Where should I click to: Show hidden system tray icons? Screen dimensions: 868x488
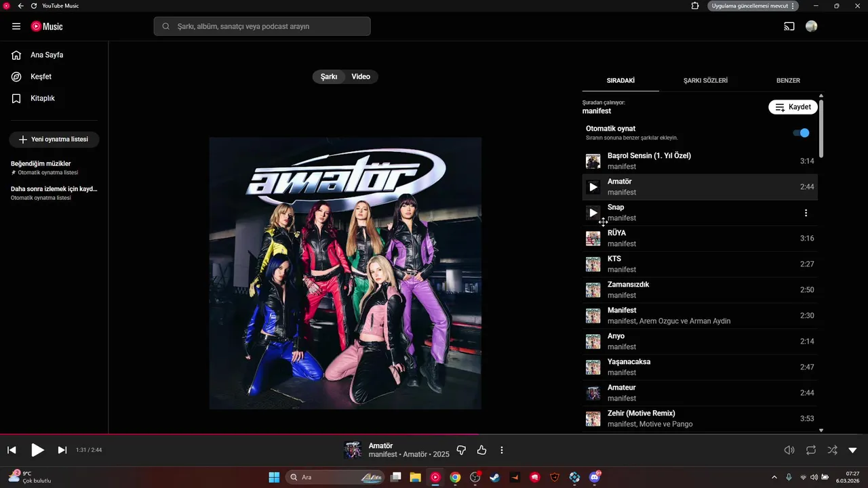(774, 477)
